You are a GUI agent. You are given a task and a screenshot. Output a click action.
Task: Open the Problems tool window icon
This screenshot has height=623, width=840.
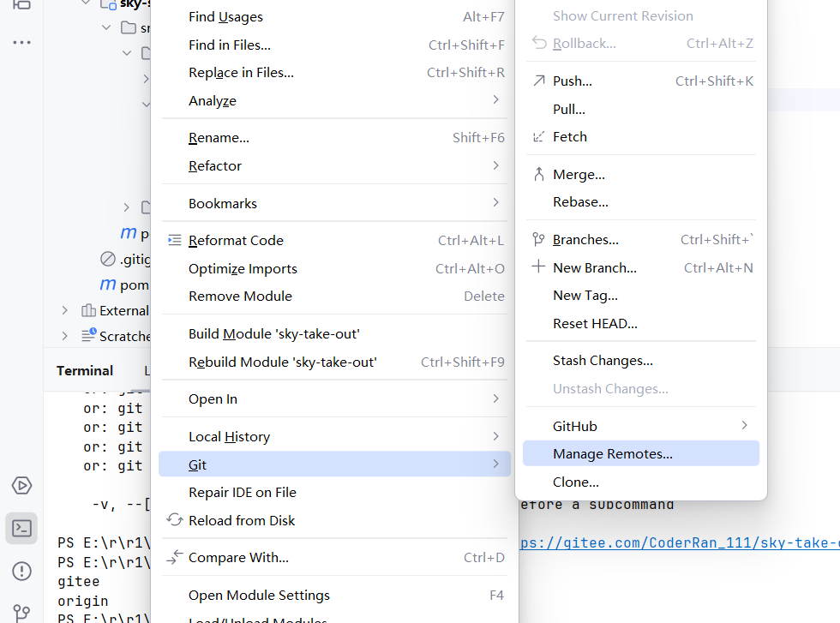(x=21, y=571)
